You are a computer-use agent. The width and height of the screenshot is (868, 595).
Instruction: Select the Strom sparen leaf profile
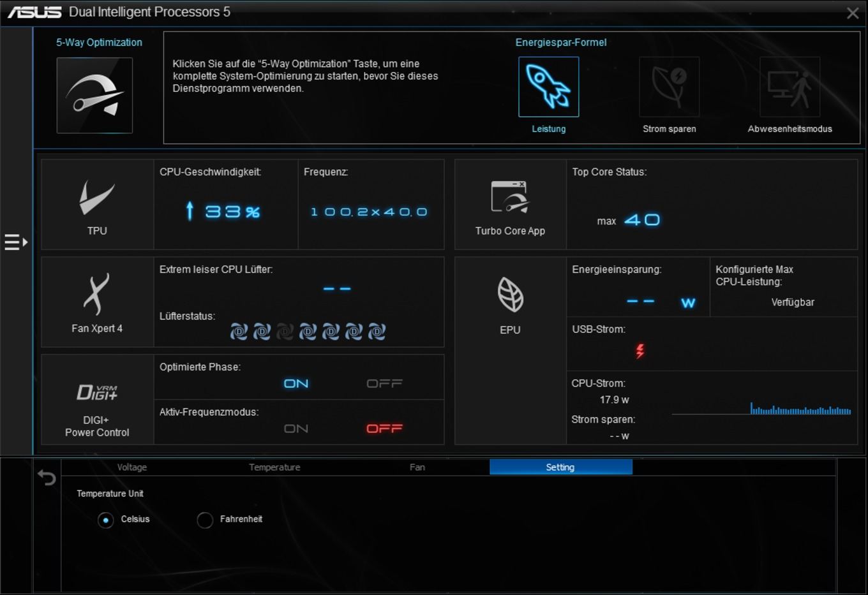point(669,87)
